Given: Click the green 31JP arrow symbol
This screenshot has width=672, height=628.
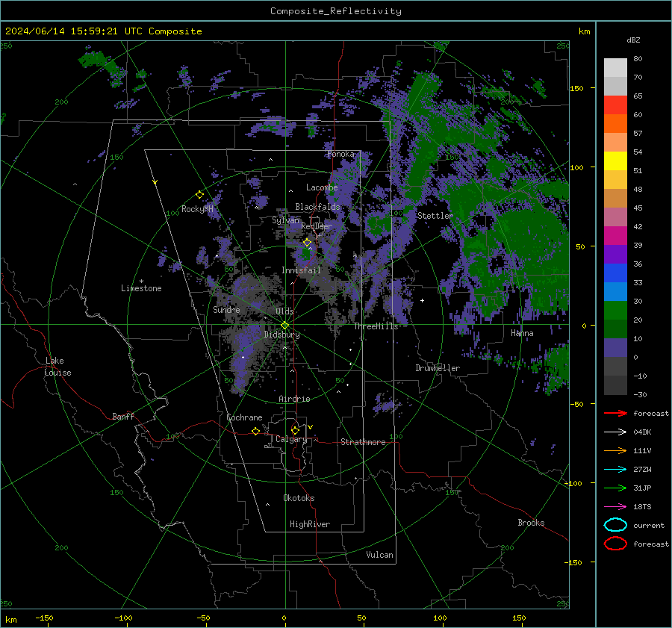Looking at the screenshot, I should tap(615, 488).
